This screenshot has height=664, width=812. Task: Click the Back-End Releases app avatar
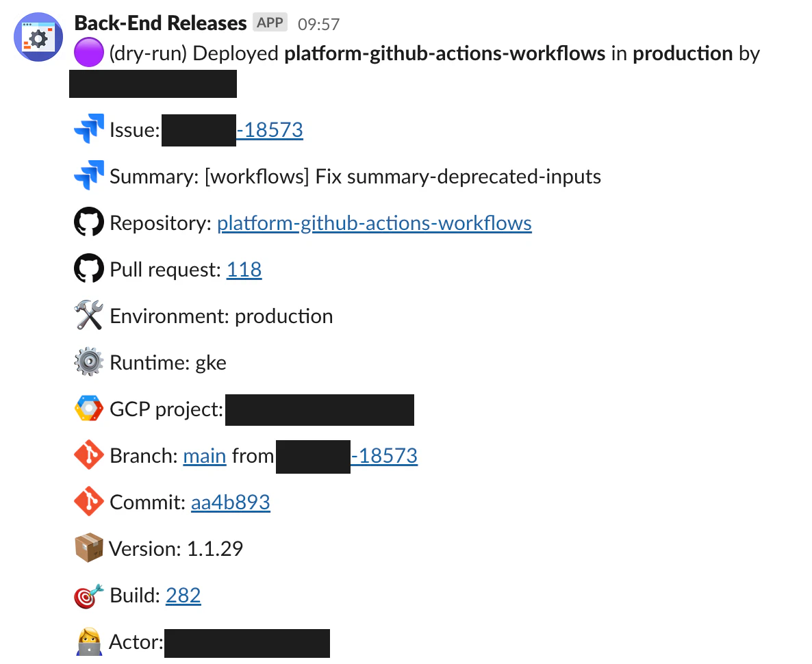tap(39, 37)
